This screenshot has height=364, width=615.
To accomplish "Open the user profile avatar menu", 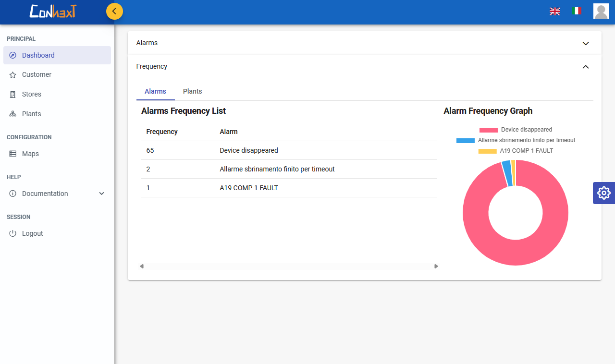I will pos(601,11).
